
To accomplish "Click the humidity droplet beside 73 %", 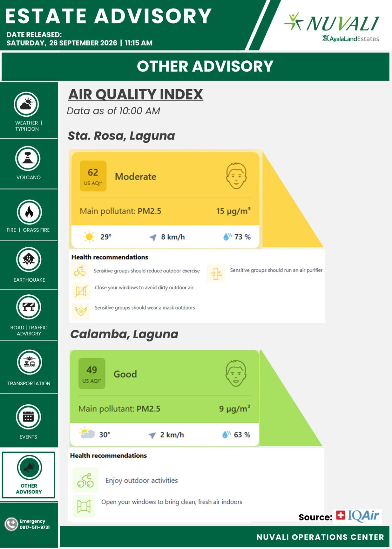I will pos(227,236).
